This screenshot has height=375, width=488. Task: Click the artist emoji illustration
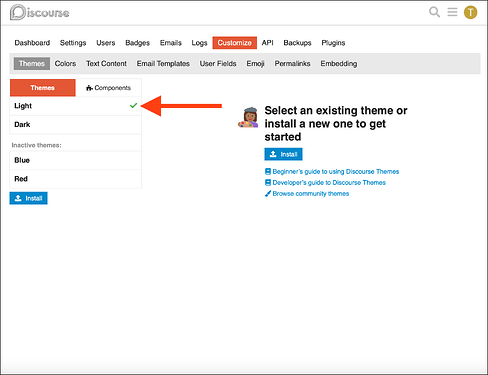tap(248, 117)
